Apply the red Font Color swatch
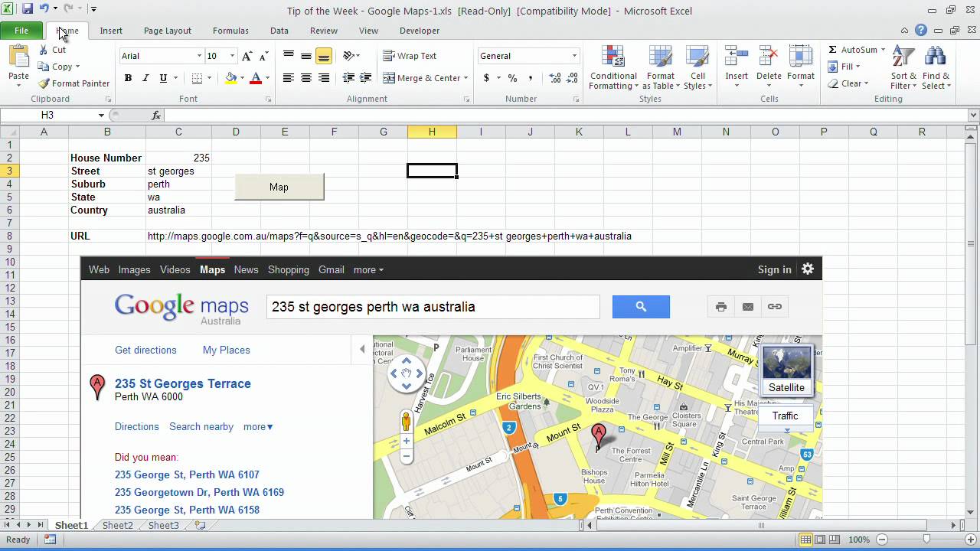980x551 pixels. pyautogui.click(x=256, y=78)
